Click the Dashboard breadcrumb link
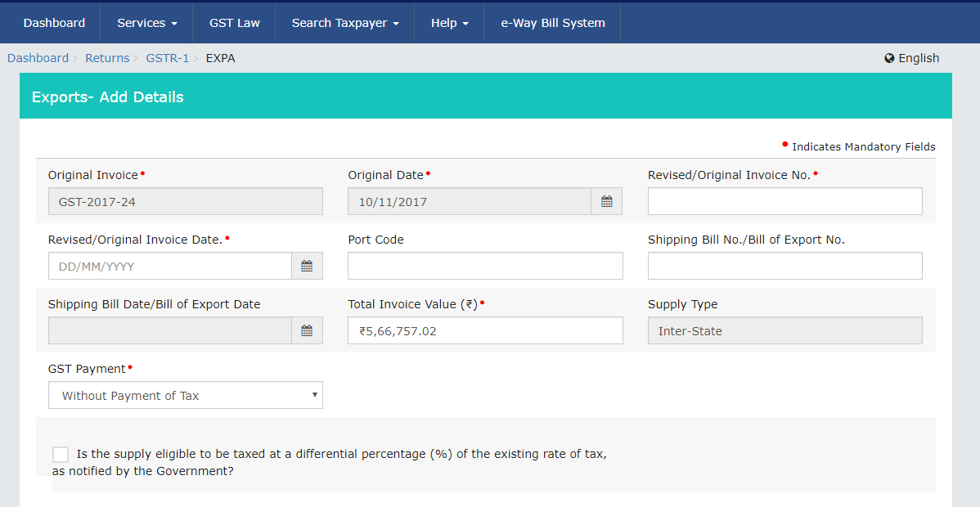Screen dimensions: 980x507 38,58
